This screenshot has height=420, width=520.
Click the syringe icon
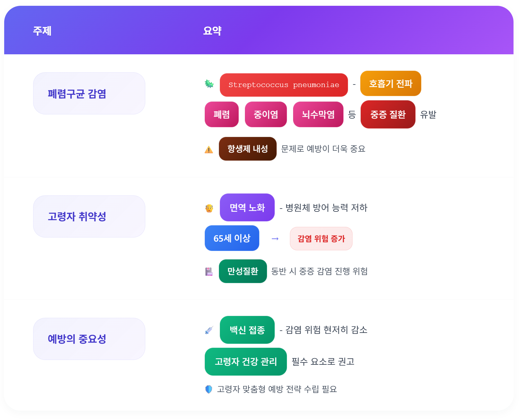(x=209, y=330)
